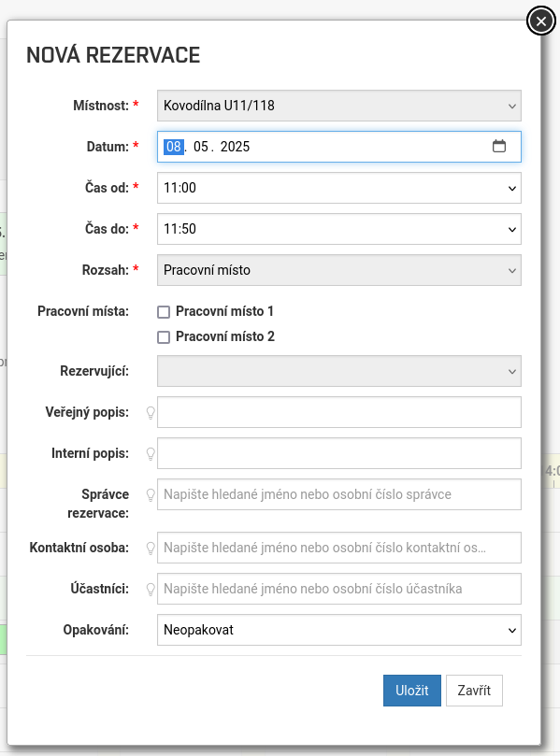The height and width of the screenshot is (756, 560).
Task: Select the month segment in Datum field
Action: tap(201, 147)
